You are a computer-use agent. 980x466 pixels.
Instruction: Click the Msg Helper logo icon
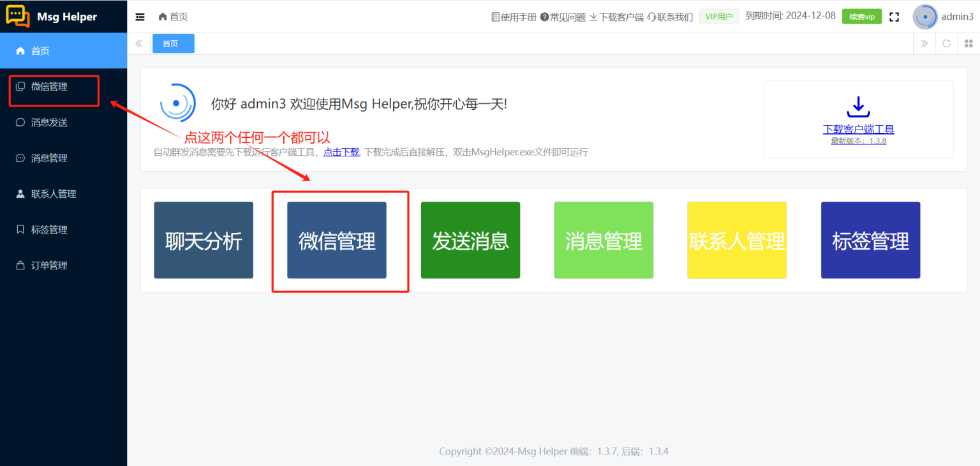point(17,16)
